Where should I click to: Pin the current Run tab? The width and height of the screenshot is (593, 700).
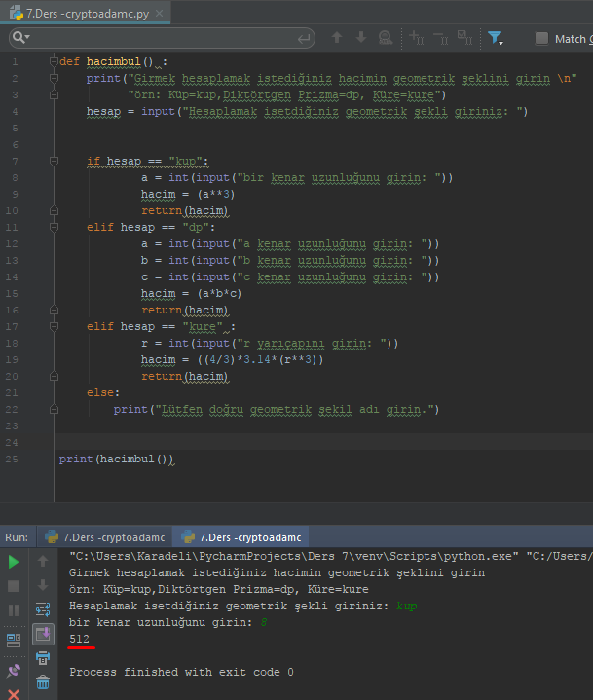[14, 672]
